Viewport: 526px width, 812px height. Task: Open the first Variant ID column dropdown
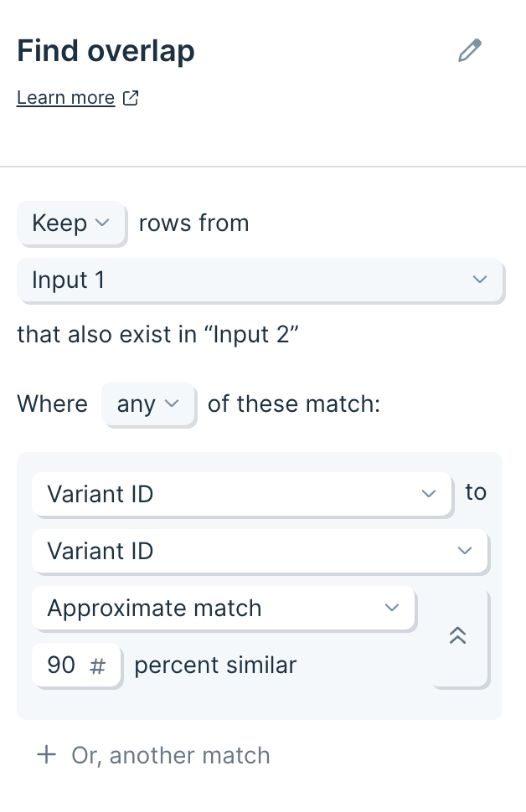point(241,494)
